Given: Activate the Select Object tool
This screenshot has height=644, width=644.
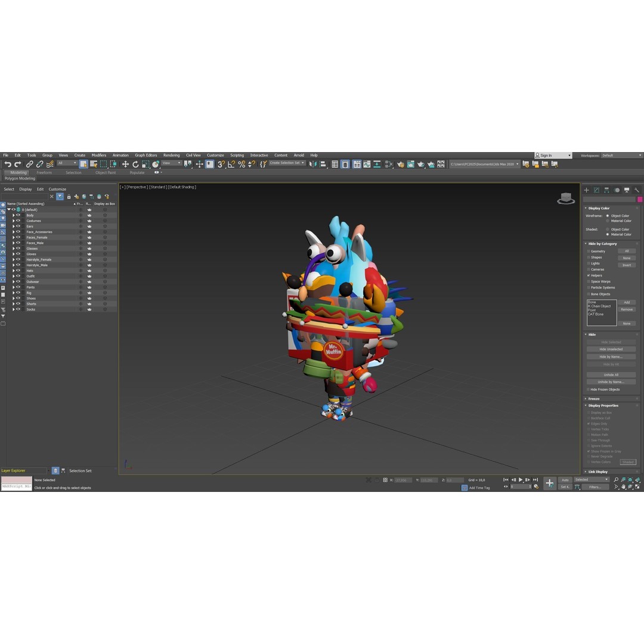Looking at the screenshot, I should pyautogui.click(x=83, y=165).
